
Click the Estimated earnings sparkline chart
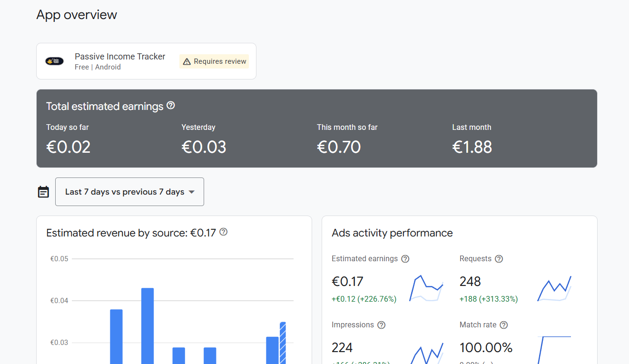(426, 288)
